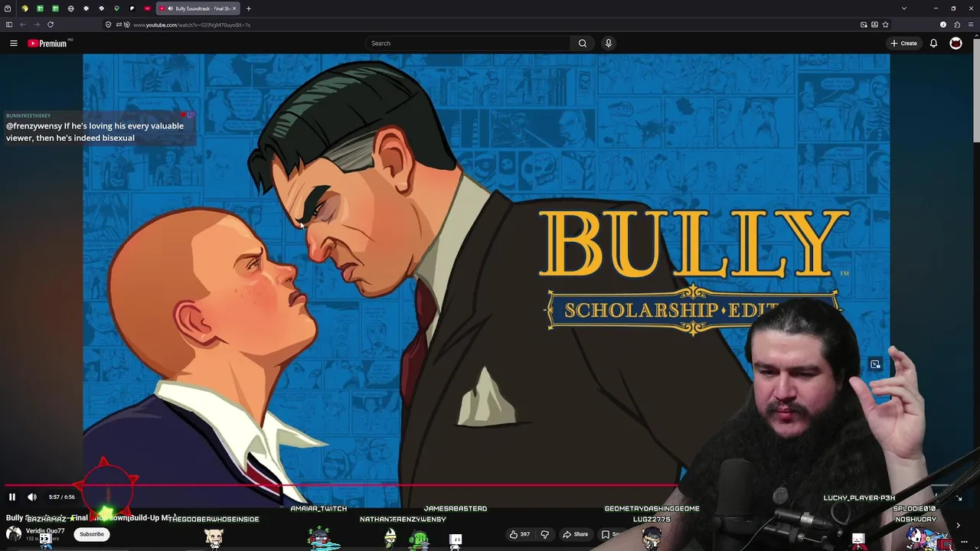Close the Bully Soundtrack tab
Viewport: 980px width, 551px height.
click(234, 8)
